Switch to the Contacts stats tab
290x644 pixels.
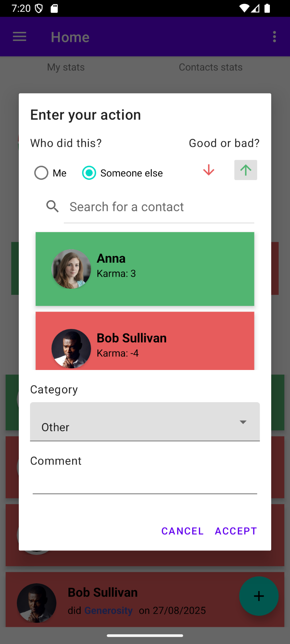click(211, 67)
